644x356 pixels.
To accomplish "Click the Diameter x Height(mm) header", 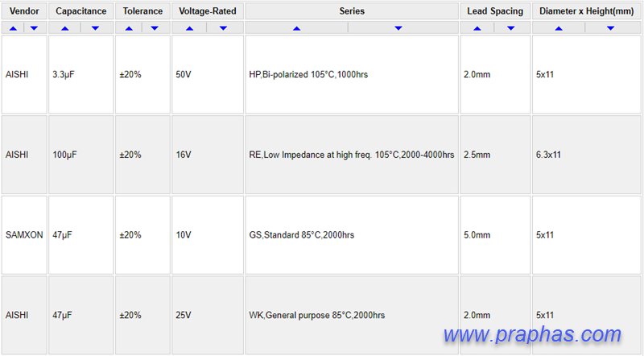I will pos(587,11).
